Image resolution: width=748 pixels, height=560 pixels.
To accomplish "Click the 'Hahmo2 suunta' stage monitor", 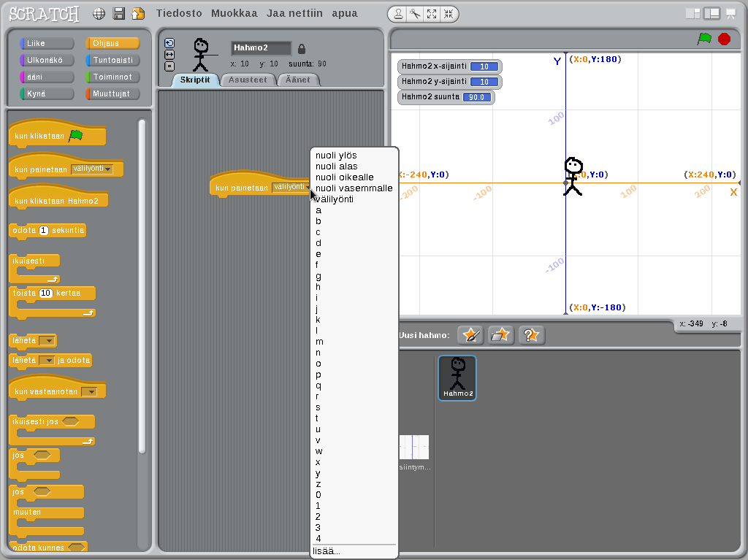I will 446,97.
